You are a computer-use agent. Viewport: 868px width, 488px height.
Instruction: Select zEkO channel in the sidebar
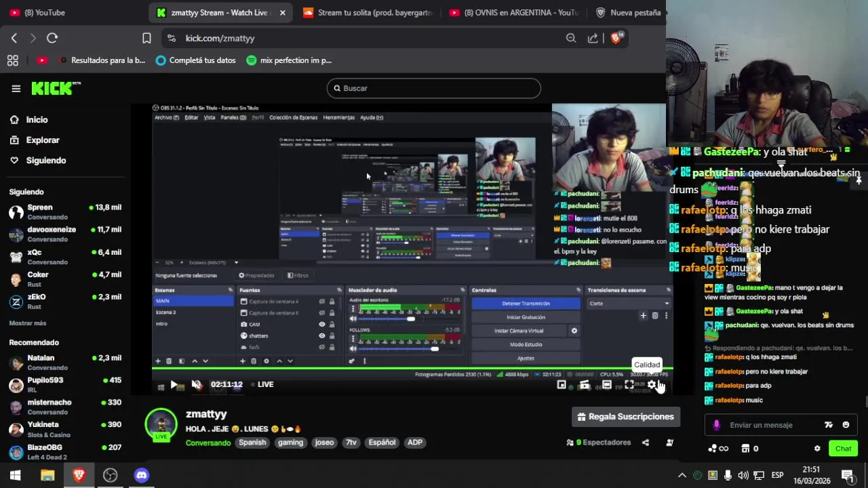[65, 301]
